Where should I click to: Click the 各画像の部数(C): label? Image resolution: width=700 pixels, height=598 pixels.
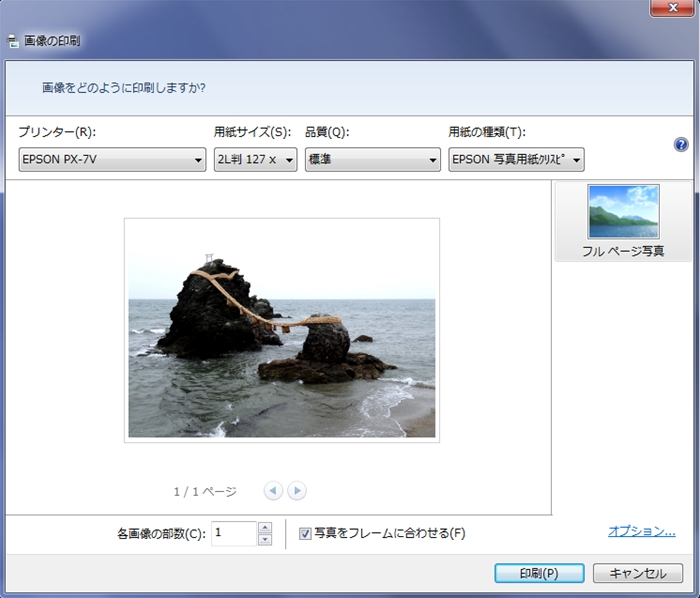click(x=162, y=534)
